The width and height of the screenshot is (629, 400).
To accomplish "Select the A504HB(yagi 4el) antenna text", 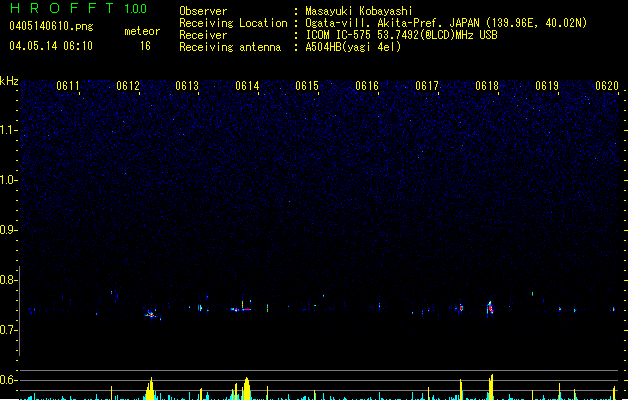I will tap(353, 47).
